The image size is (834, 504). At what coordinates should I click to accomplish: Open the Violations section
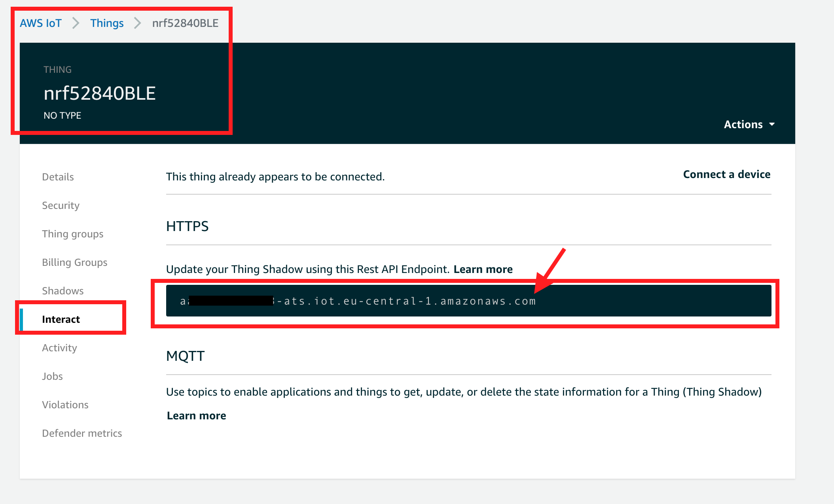click(65, 404)
